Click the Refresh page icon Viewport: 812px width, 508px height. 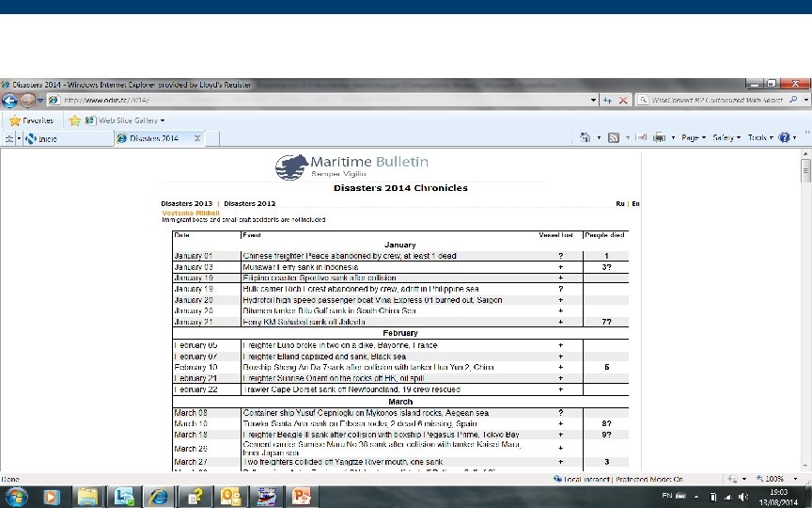[x=607, y=100]
